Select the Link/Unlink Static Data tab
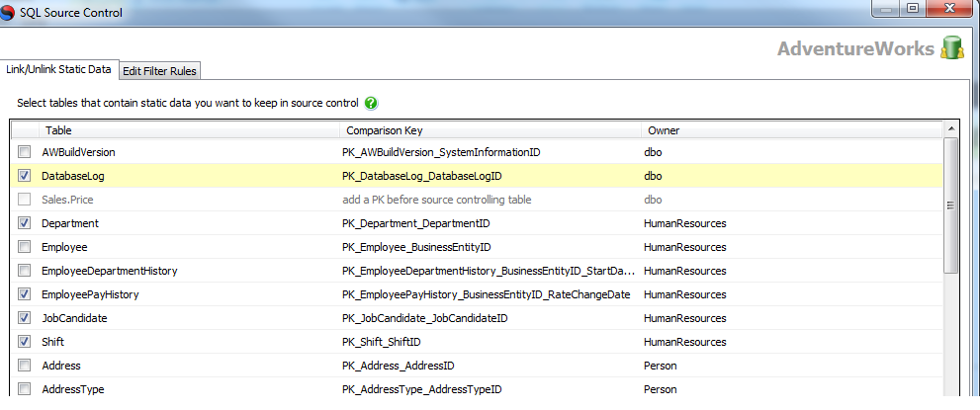The width and height of the screenshot is (980, 410). coord(58,69)
